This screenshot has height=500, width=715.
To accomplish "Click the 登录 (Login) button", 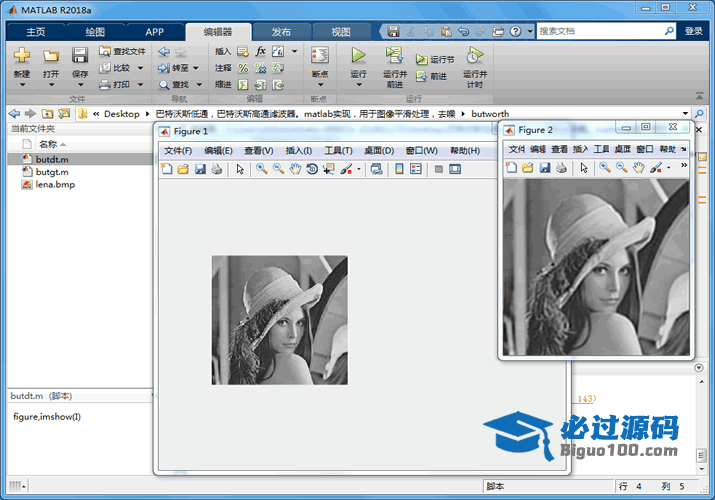I will coord(693,31).
